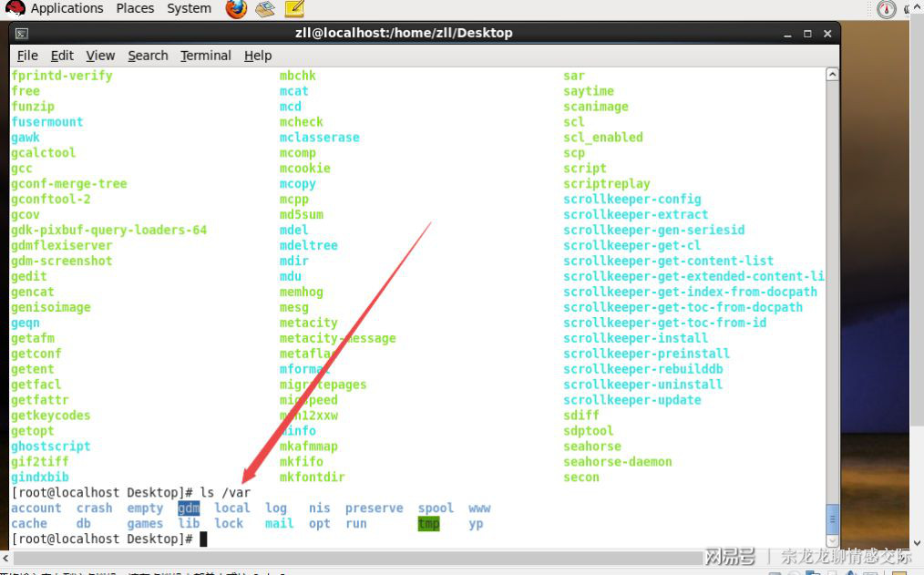Open the Places menu
The width and height of the screenshot is (924, 575).
(135, 8)
